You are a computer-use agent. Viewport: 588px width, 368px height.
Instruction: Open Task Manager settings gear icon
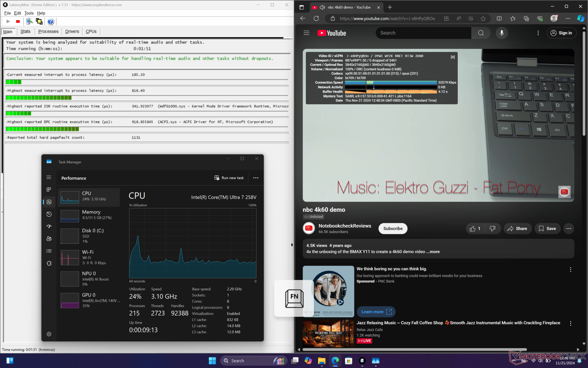click(x=49, y=334)
